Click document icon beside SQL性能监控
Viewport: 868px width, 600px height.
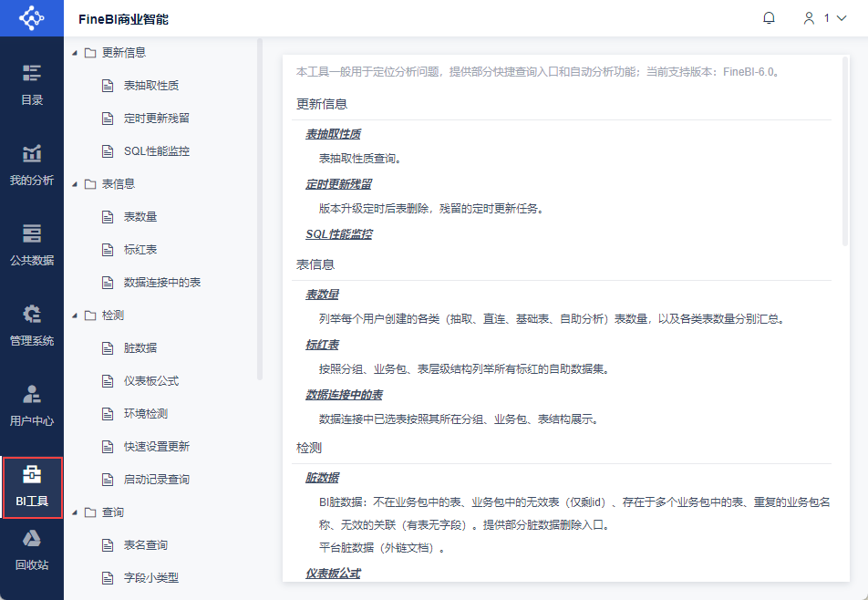[108, 151]
